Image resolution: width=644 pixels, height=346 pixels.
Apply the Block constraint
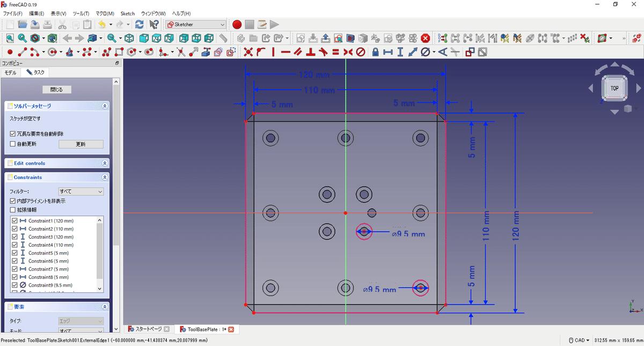click(x=361, y=52)
